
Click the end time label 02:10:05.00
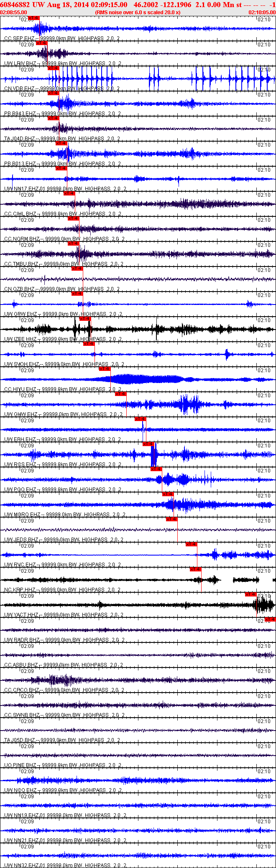point(262,13)
